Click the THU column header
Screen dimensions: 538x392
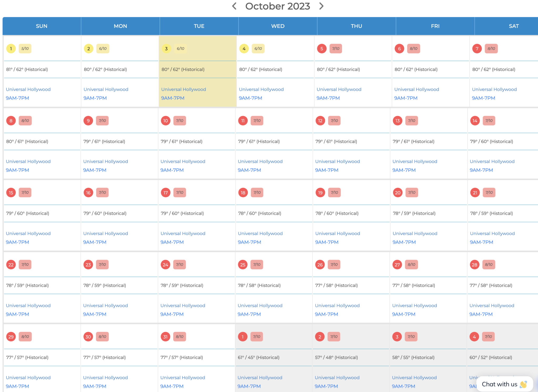point(356,26)
